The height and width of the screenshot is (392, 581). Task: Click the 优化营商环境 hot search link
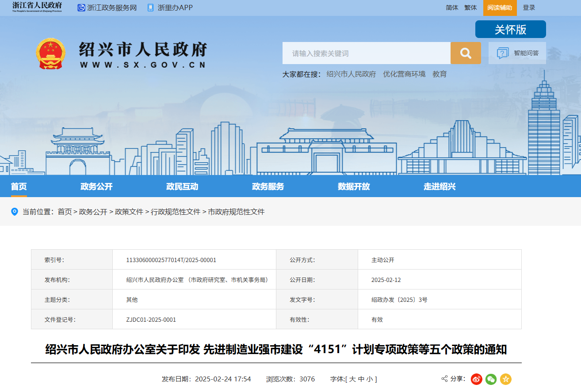tap(405, 74)
